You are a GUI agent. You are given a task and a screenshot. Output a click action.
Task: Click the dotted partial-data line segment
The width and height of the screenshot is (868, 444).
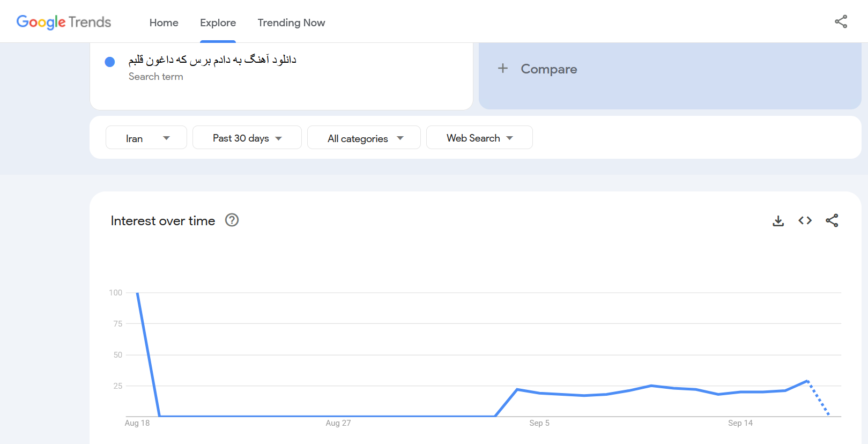[818, 398]
